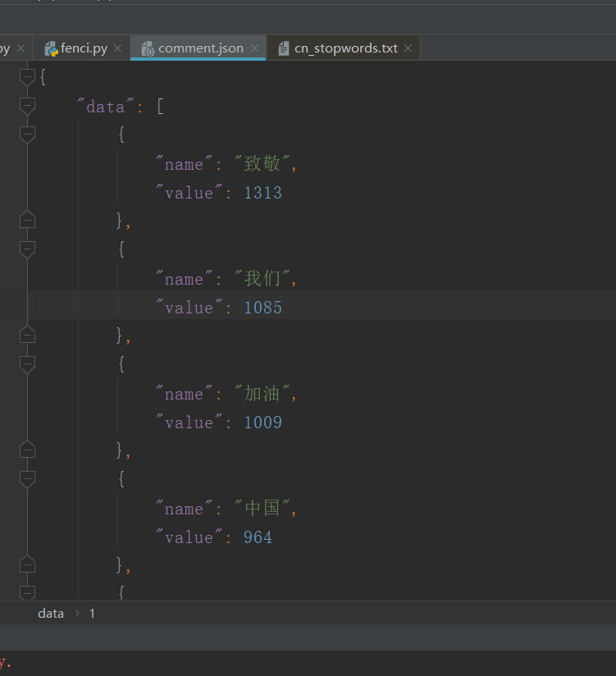Click the number 1313
Screen dimensions: 616x676
pos(262,193)
